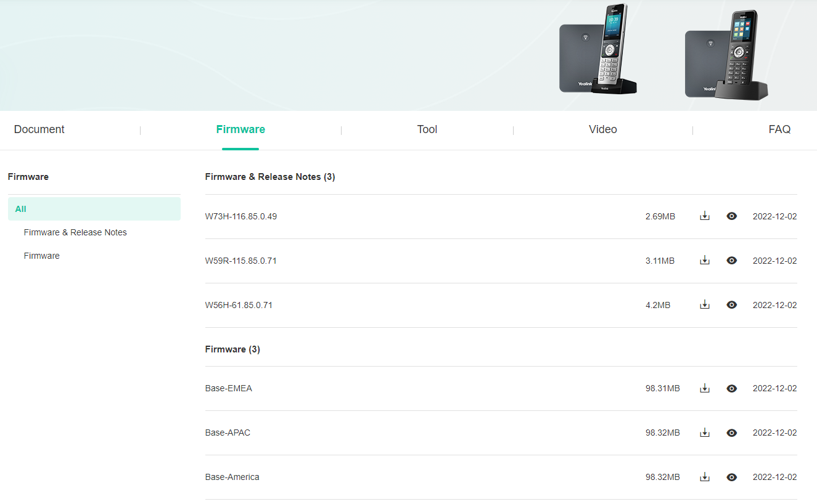The width and height of the screenshot is (817, 504).
Task: Download the W73H-116.85.0.49 firmware file
Action: tap(704, 216)
